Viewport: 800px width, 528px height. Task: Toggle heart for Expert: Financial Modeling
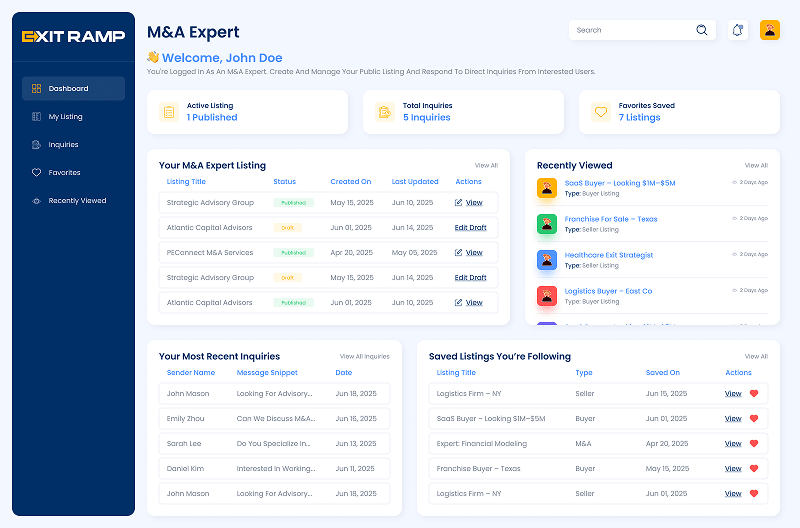click(754, 443)
